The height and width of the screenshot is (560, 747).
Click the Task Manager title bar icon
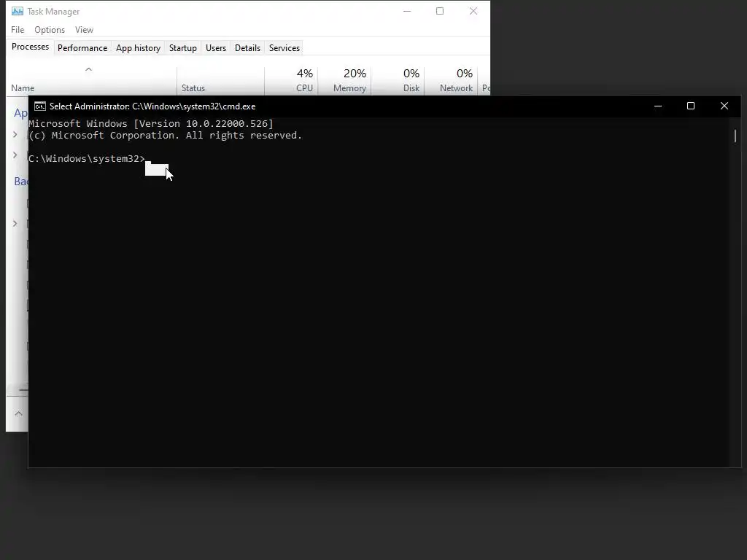18,11
